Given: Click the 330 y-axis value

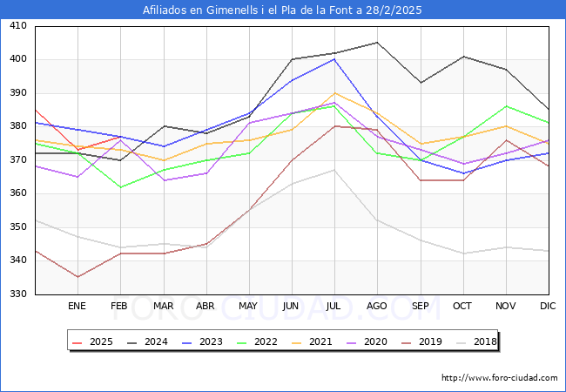Looking at the screenshot, I should 18,294.
